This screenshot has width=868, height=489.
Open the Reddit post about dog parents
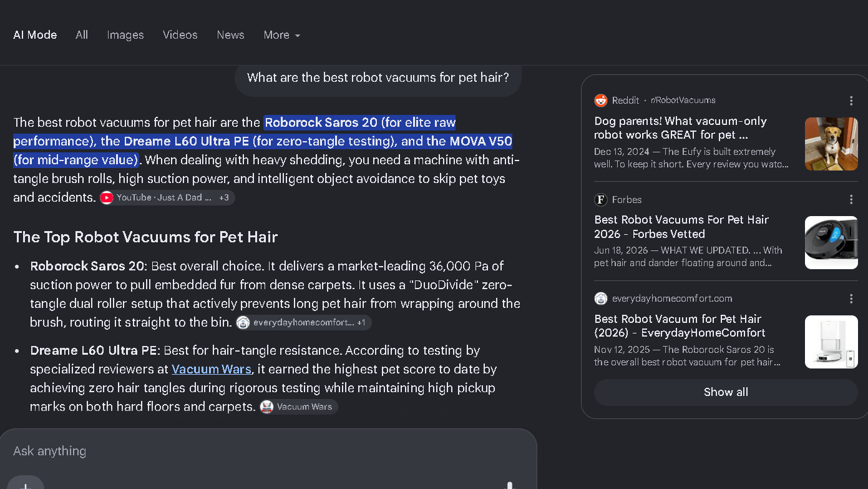click(680, 128)
